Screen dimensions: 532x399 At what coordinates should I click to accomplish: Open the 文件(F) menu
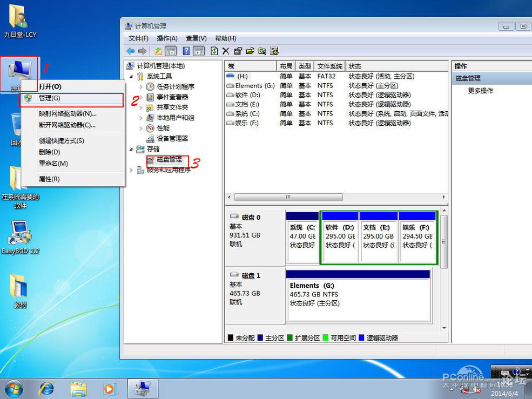pos(138,38)
